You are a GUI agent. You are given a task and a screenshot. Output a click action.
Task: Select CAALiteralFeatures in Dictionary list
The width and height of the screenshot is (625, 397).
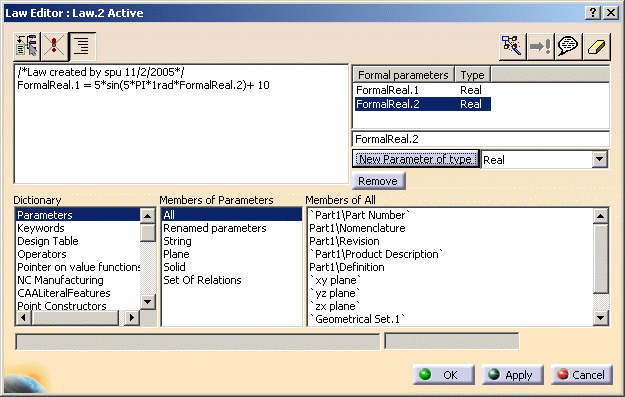78,293
